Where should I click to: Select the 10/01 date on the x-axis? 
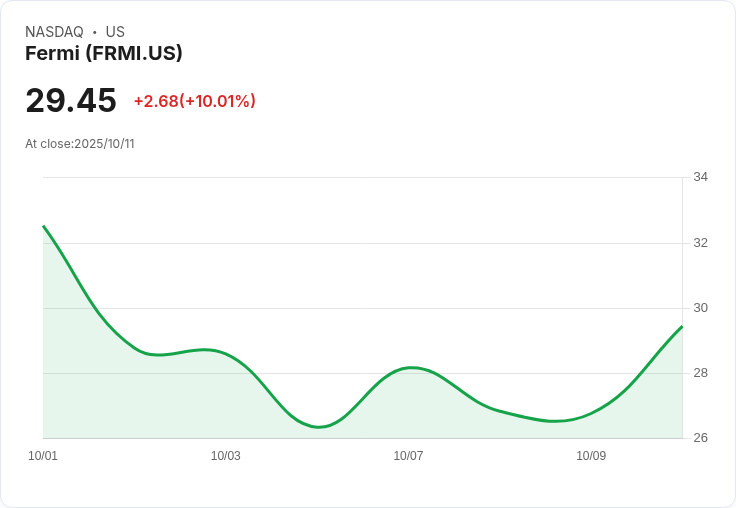(43, 456)
